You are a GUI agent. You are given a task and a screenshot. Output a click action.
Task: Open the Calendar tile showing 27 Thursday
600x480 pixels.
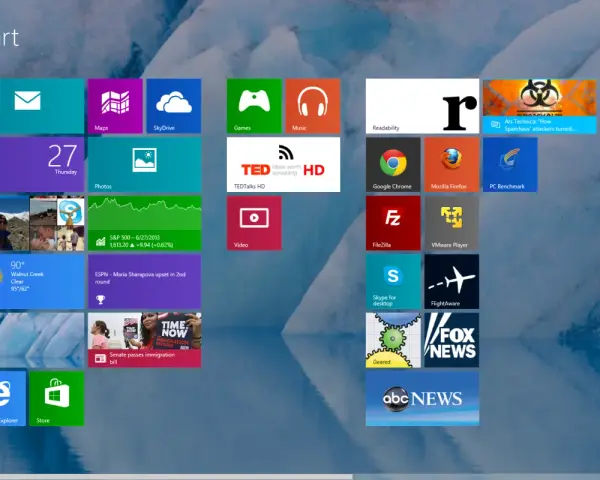[x=42, y=165]
